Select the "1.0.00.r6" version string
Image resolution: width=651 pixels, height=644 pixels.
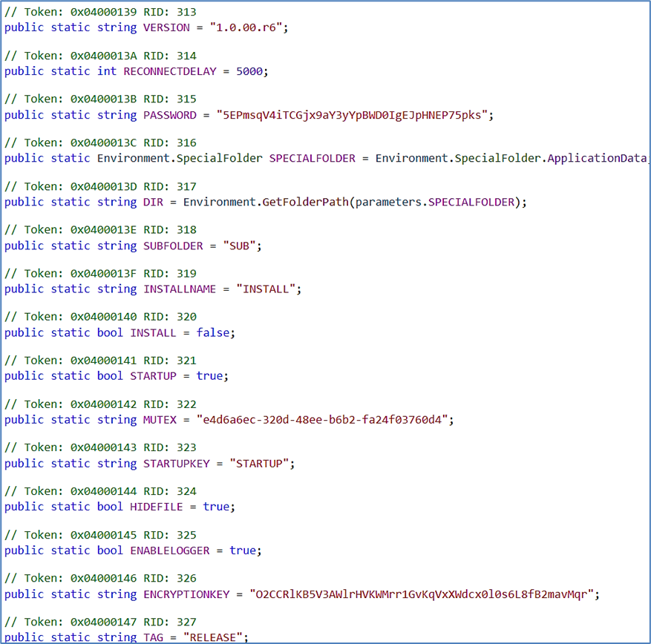[x=246, y=27]
